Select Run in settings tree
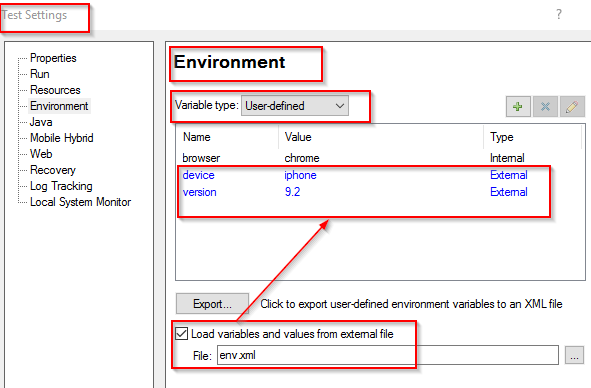The width and height of the screenshot is (591, 388). pyautogui.click(x=40, y=74)
